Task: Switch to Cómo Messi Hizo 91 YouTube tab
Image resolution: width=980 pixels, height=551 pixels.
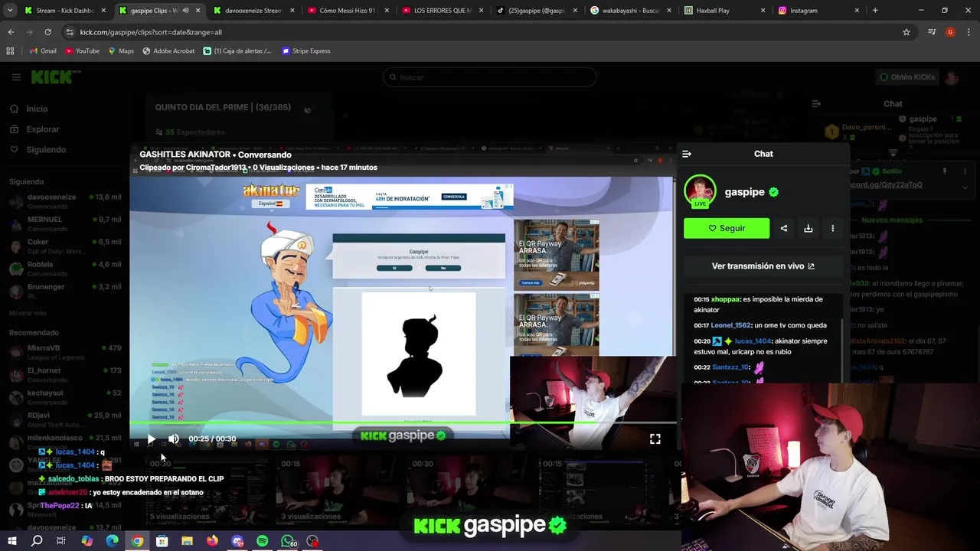Action: click(x=347, y=11)
